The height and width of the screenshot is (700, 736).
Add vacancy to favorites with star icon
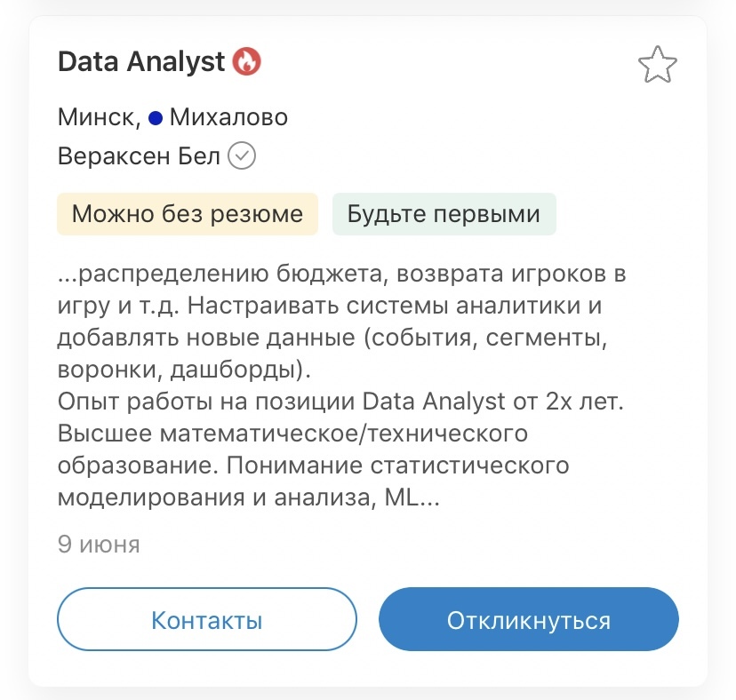pyautogui.click(x=657, y=65)
